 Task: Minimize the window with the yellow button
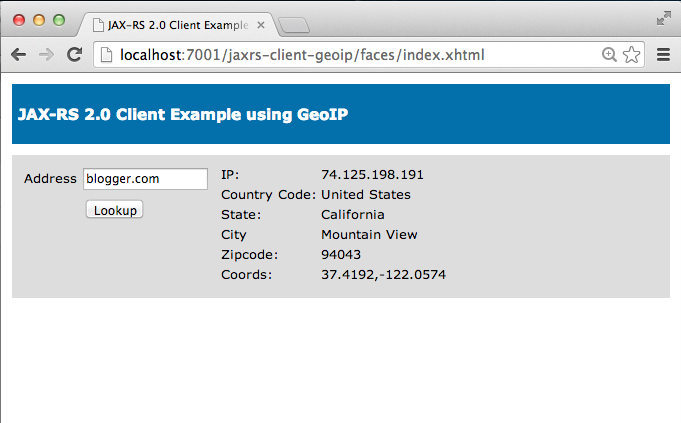(39, 20)
